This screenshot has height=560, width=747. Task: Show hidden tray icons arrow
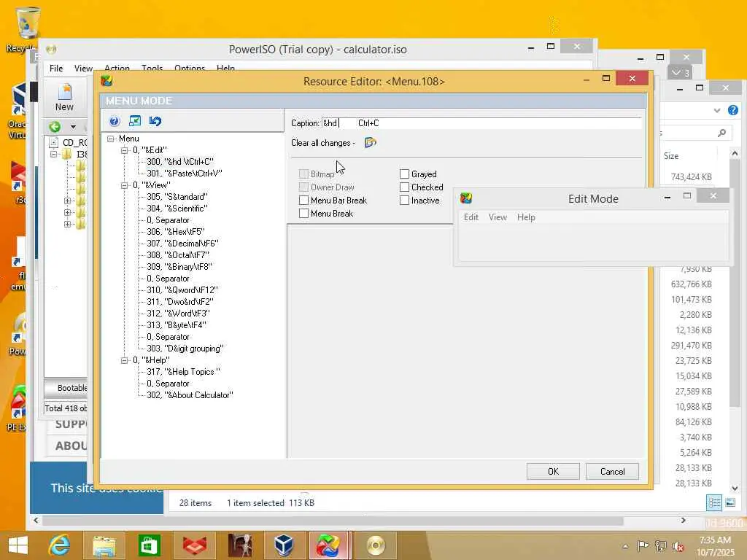coord(625,546)
